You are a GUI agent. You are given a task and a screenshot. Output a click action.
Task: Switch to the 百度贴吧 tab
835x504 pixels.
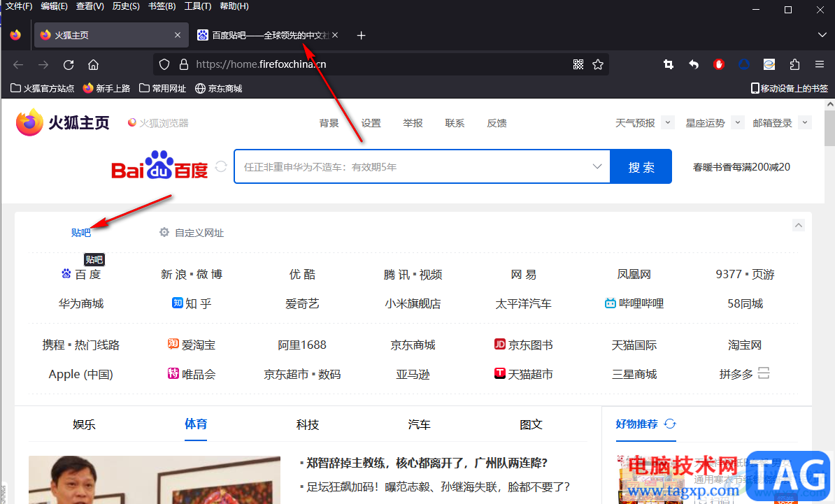coord(268,35)
